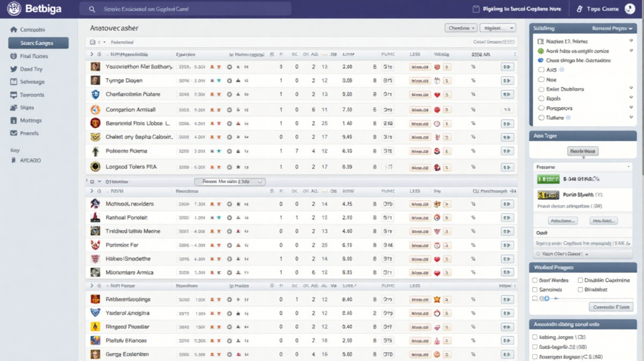Click the Twitter bird icon in the sidebar
The height and width of the screenshot is (361, 644).
tap(13, 69)
